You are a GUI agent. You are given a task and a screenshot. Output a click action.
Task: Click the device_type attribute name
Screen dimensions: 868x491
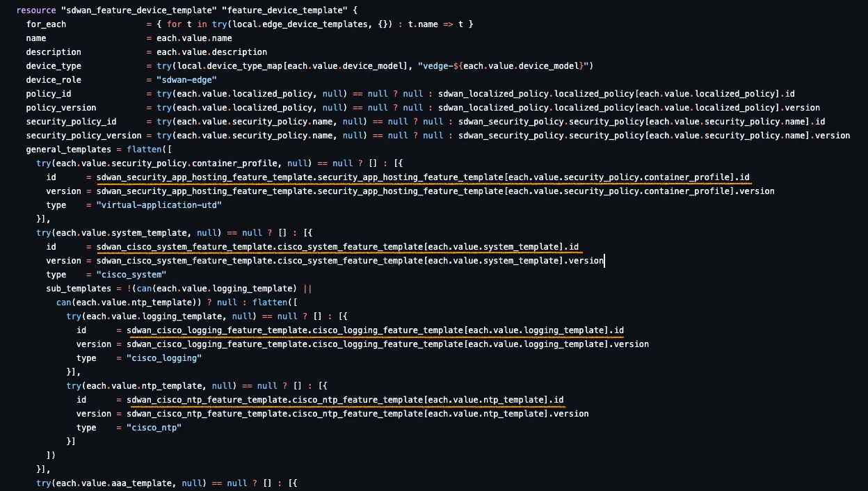[54, 66]
